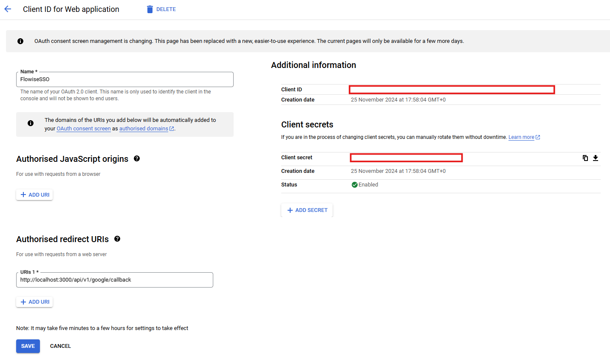Image resolution: width=610 pixels, height=364 pixels.
Task: Open help for Authorised redirect URIs
Action: [x=117, y=239]
